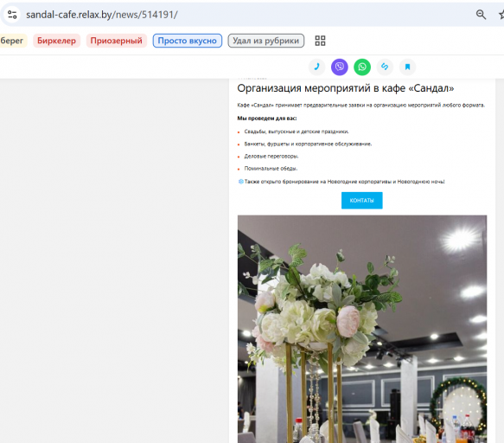The height and width of the screenshot is (443, 504).
Task: Open the grid apps icon in bookmarks bar
Action: pyautogui.click(x=320, y=41)
